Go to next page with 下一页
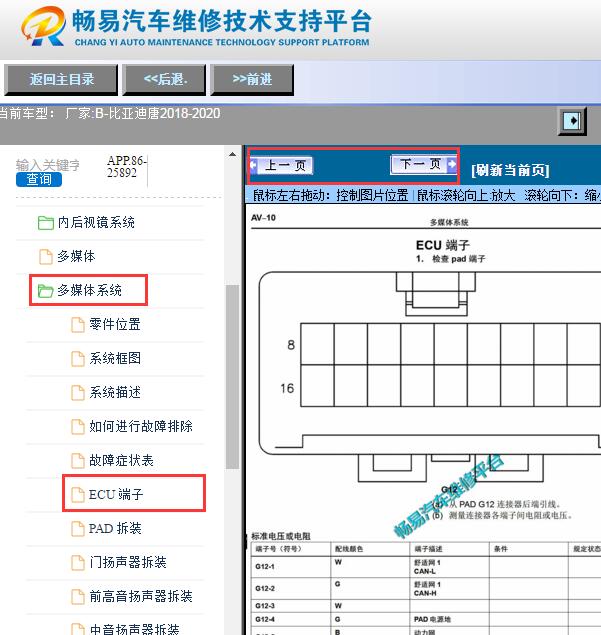601x635 pixels. click(424, 164)
